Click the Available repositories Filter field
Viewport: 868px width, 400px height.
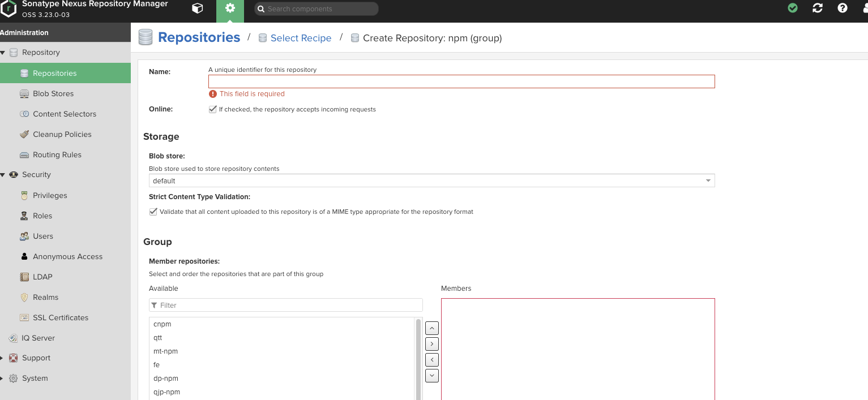pos(286,305)
